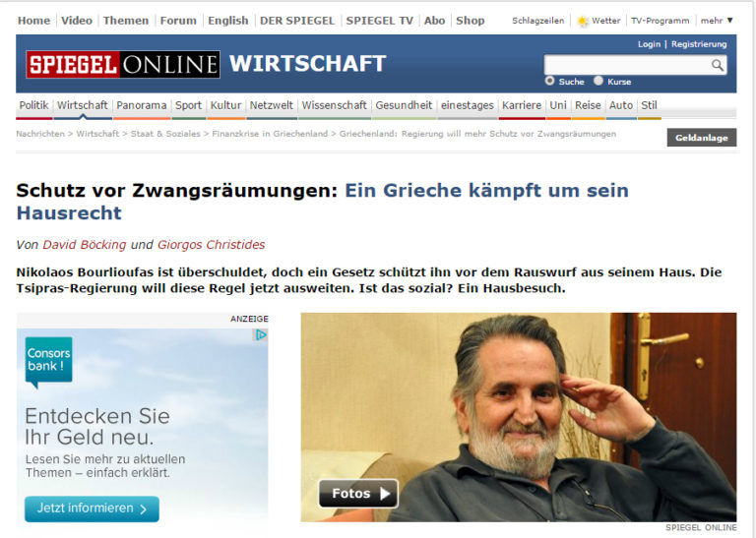Switch to the Wissenschaft tab

pos(334,105)
